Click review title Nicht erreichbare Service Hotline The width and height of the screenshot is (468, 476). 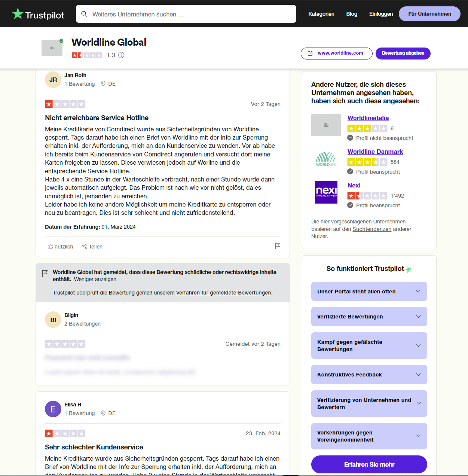(x=97, y=118)
